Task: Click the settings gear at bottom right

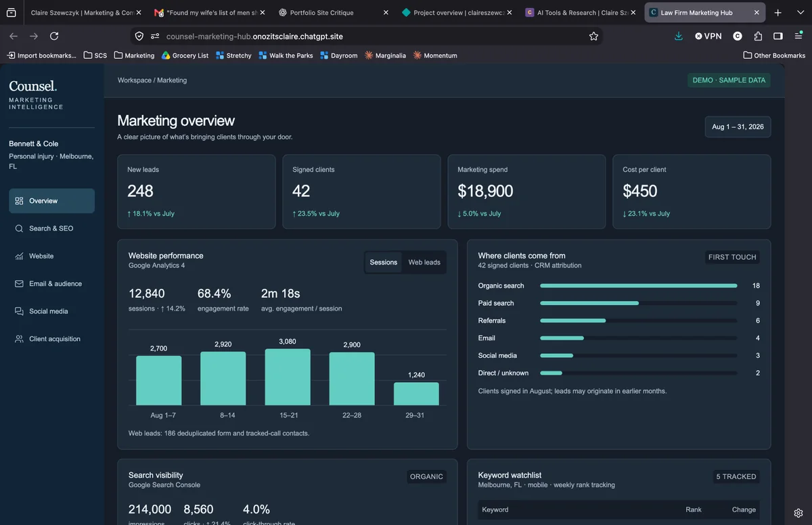Action: (x=798, y=513)
